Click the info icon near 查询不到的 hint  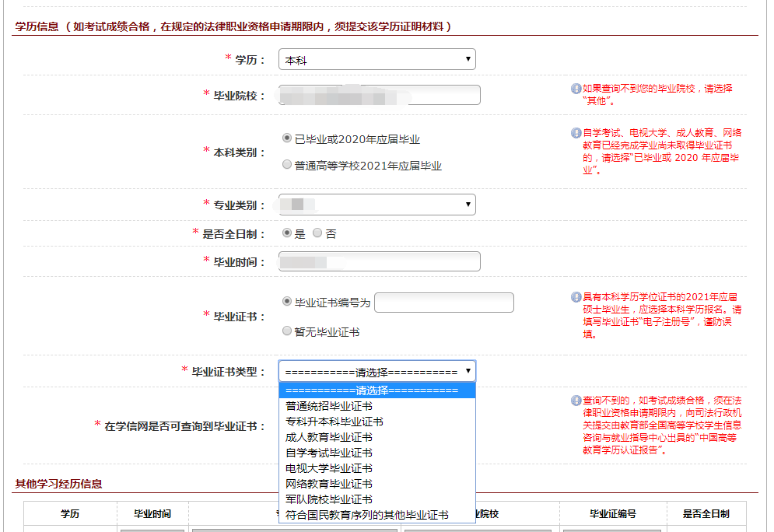(x=576, y=401)
